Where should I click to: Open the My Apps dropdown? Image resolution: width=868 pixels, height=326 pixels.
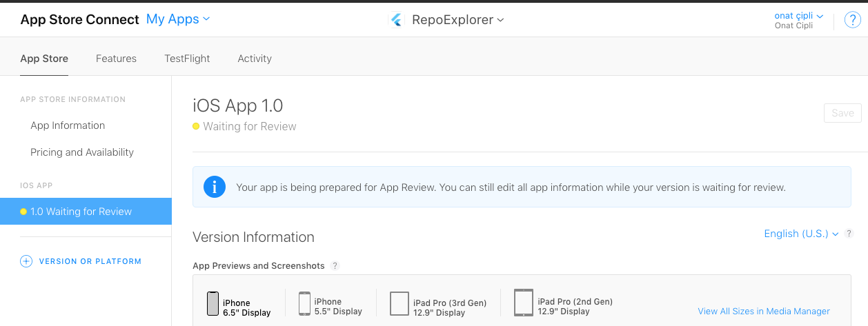click(178, 19)
